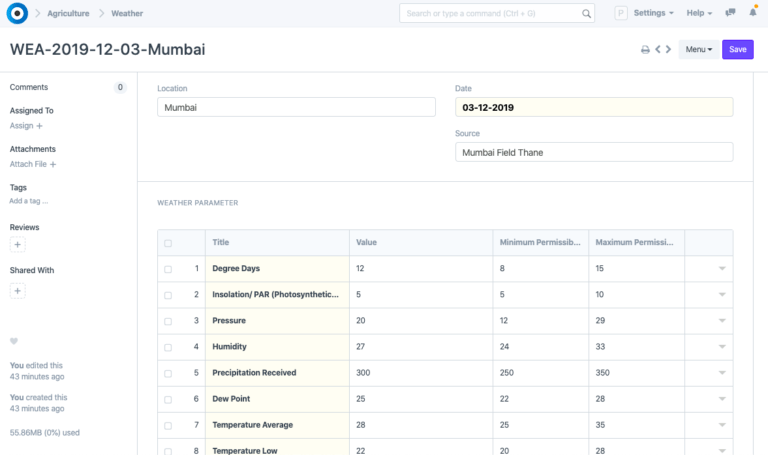The image size is (768, 455).
Task: Open the notifications bell icon
Action: pos(753,13)
